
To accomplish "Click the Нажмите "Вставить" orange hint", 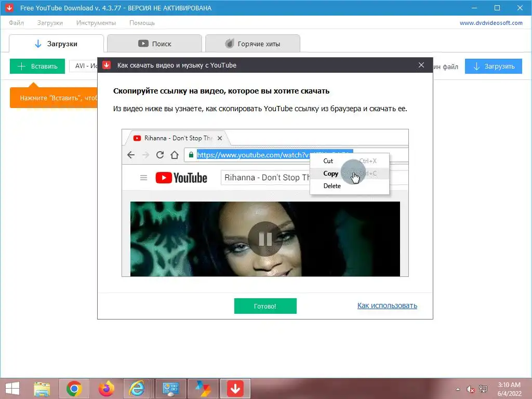I will (54, 98).
